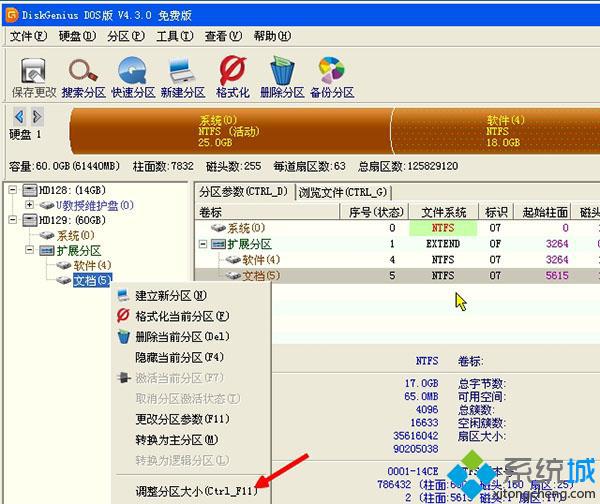Click the 卷标 column header
This screenshot has height=504, width=600.
[x=267, y=212]
